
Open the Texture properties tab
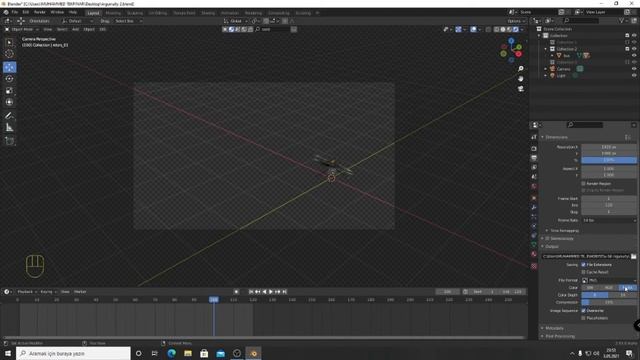[534, 266]
